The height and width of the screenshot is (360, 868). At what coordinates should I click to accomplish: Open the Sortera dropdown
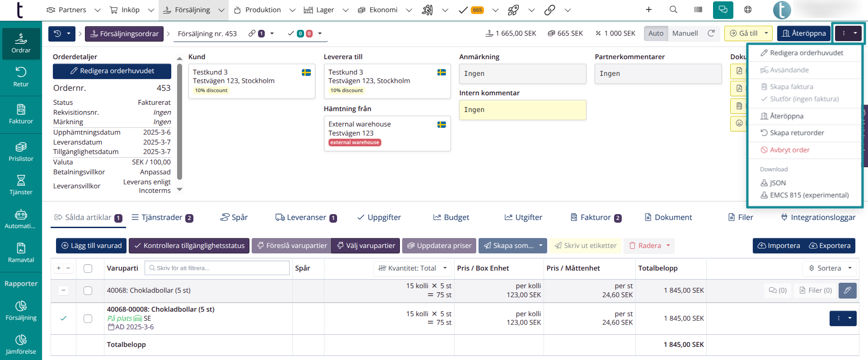830,268
